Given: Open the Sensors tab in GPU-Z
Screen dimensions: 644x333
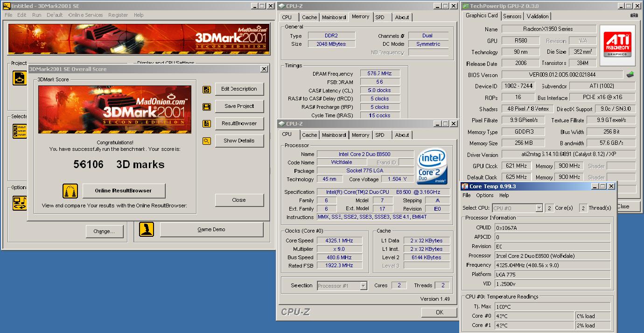Looking at the screenshot, I should point(512,16).
